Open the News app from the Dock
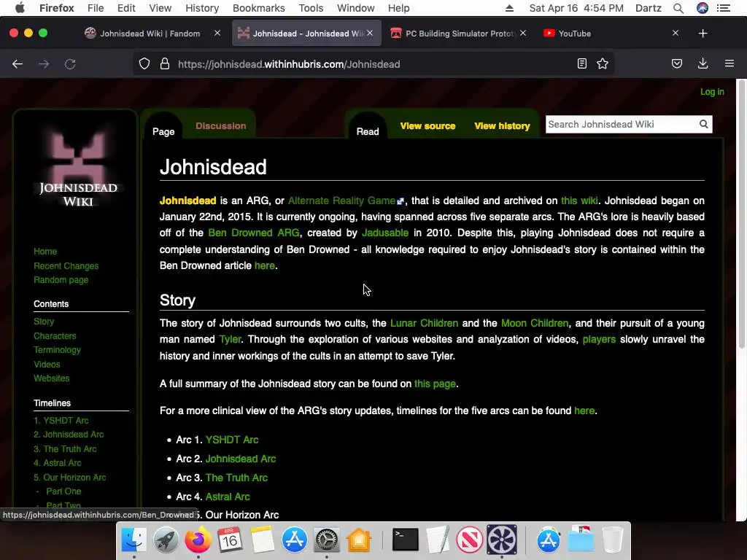The image size is (747, 560). (469, 540)
